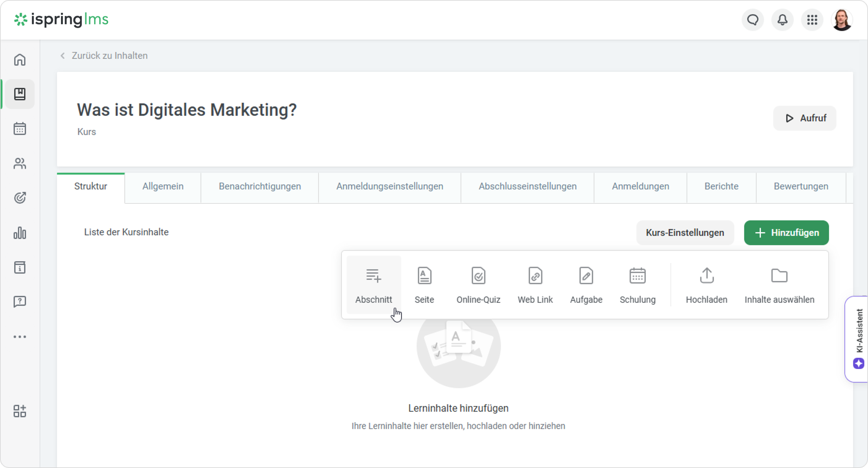The image size is (868, 468).
Task: Click the Kurs-Einstellungen button
Action: (685, 232)
